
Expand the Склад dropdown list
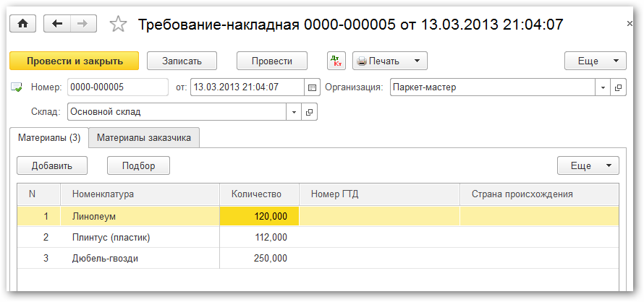click(x=294, y=111)
